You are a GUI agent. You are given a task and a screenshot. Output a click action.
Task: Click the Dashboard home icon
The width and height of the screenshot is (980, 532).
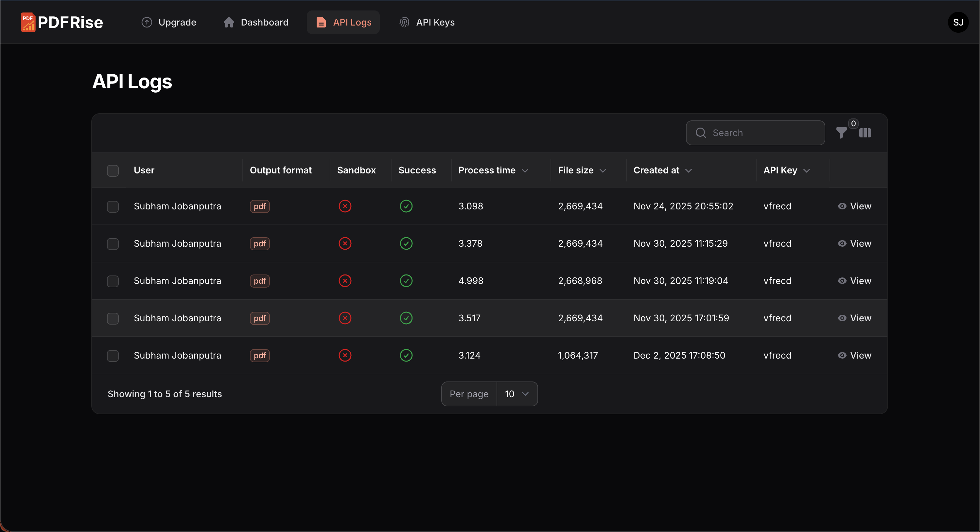(229, 23)
